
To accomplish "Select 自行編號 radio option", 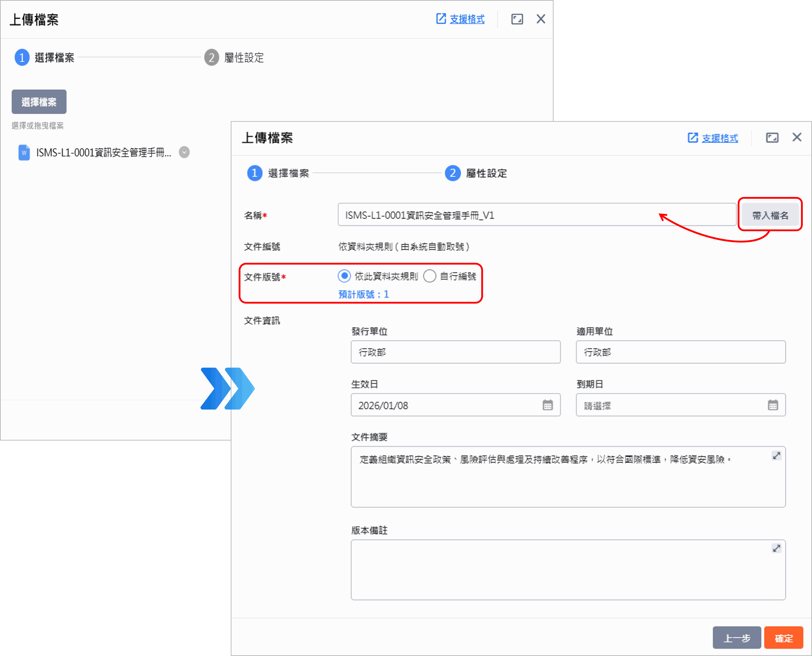I will tap(430, 276).
